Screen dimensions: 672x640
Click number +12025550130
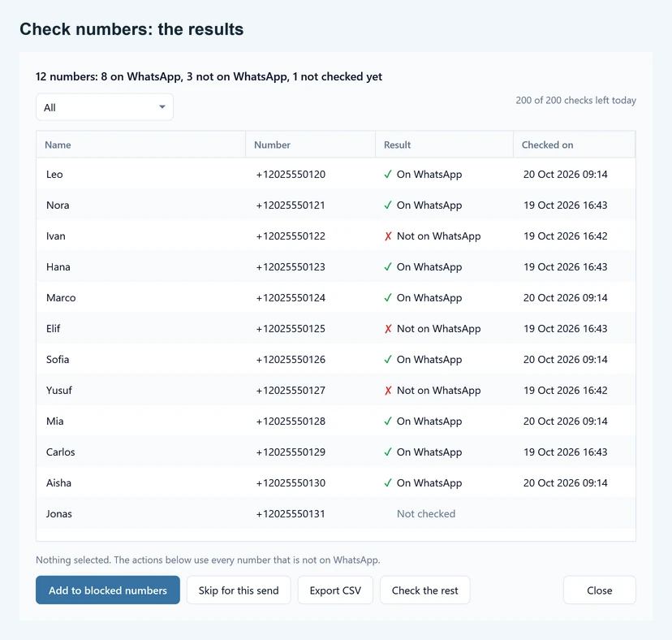(291, 483)
